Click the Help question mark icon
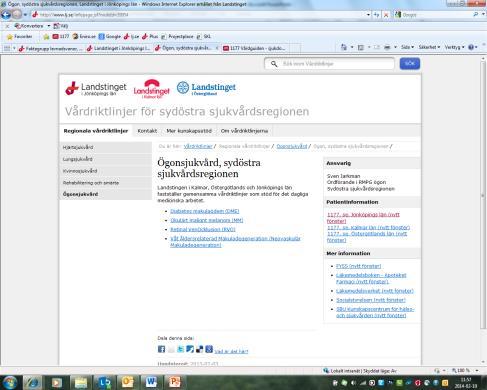 pos(471,47)
